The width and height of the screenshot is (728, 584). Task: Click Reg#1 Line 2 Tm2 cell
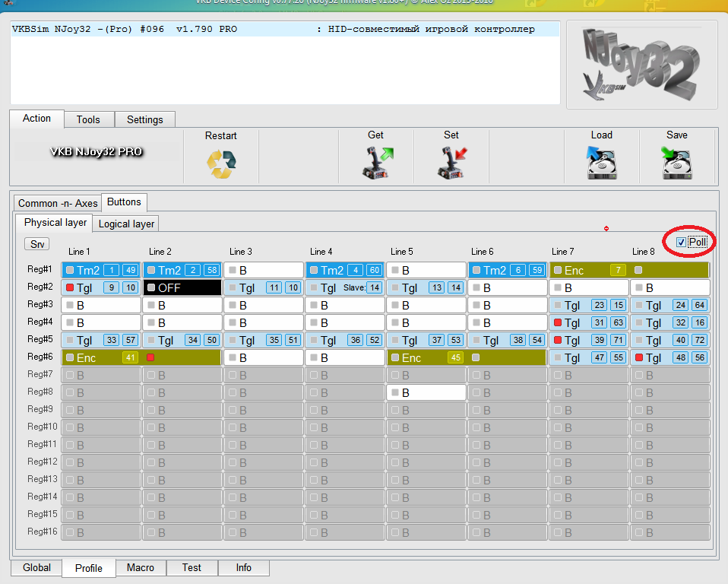coord(182,270)
